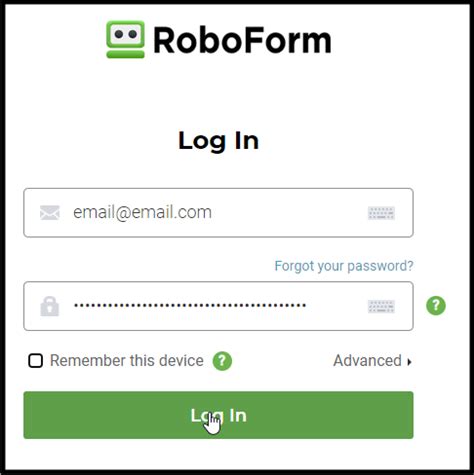Click the green RoboForm robot logo
Screen dimensions: 474x475
pyautogui.click(x=125, y=39)
